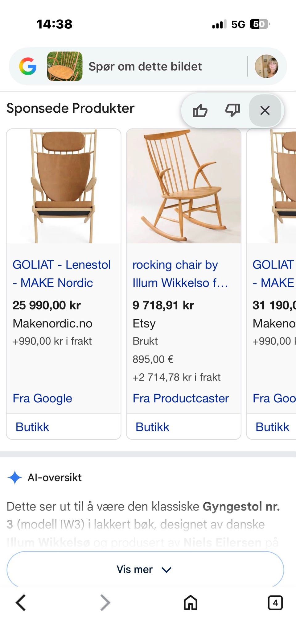Select the Etsy rocking chair product image

183,186
